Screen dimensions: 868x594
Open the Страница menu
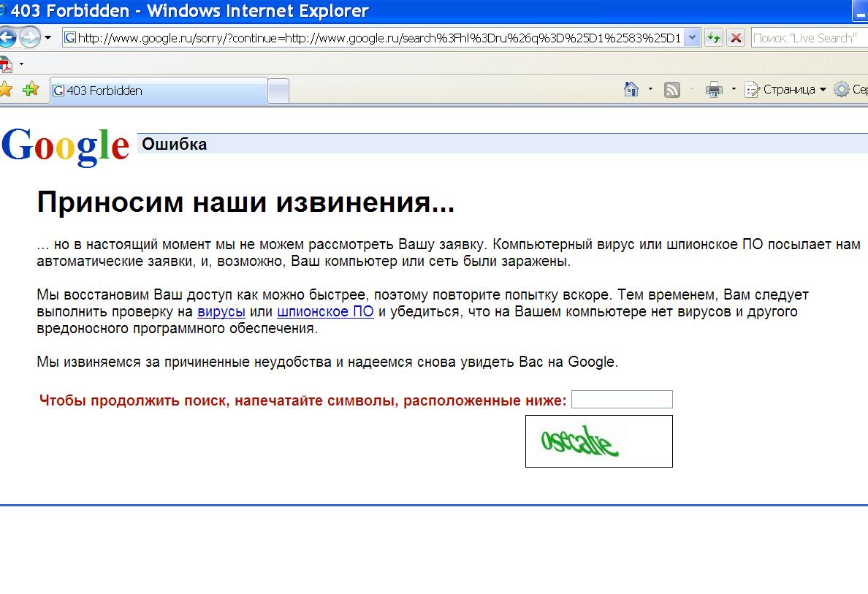(x=785, y=89)
